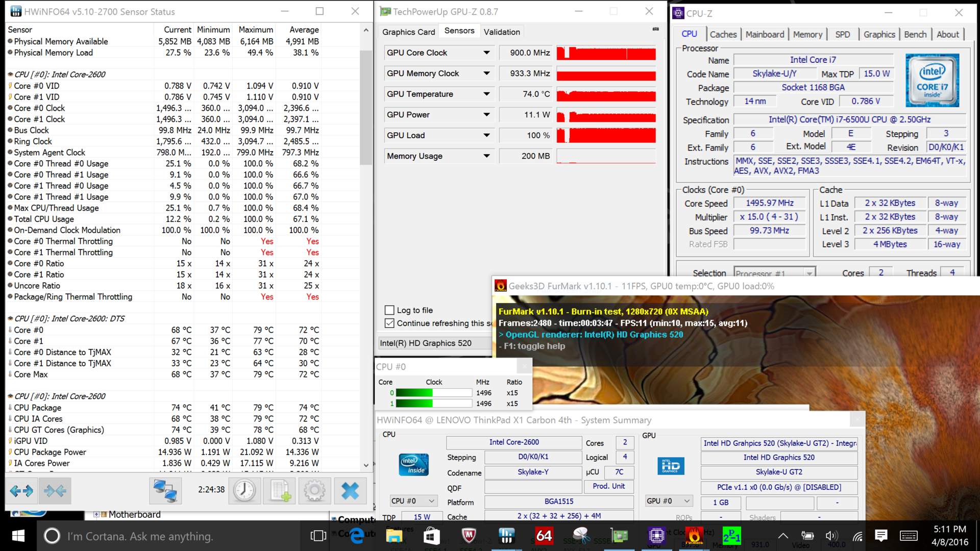Open the CPU #0 selector in System Summary
Screen dimensions: 980x551
pos(413,501)
